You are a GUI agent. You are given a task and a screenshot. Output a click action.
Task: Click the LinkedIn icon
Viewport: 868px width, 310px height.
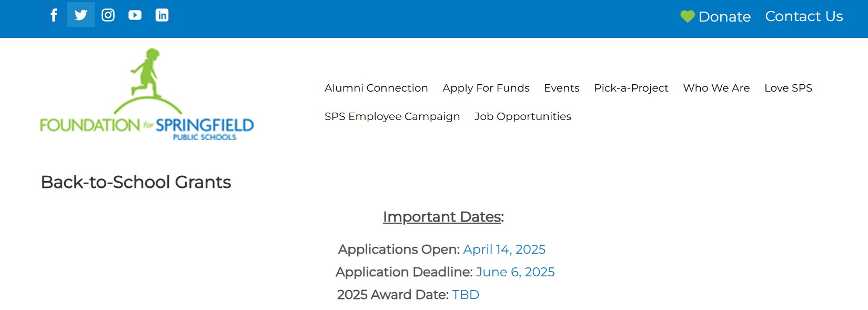(162, 15)
